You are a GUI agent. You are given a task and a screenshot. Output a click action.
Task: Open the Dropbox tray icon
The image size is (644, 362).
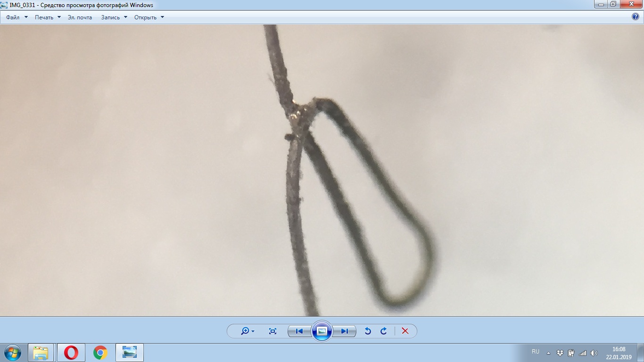pos(560,353)
